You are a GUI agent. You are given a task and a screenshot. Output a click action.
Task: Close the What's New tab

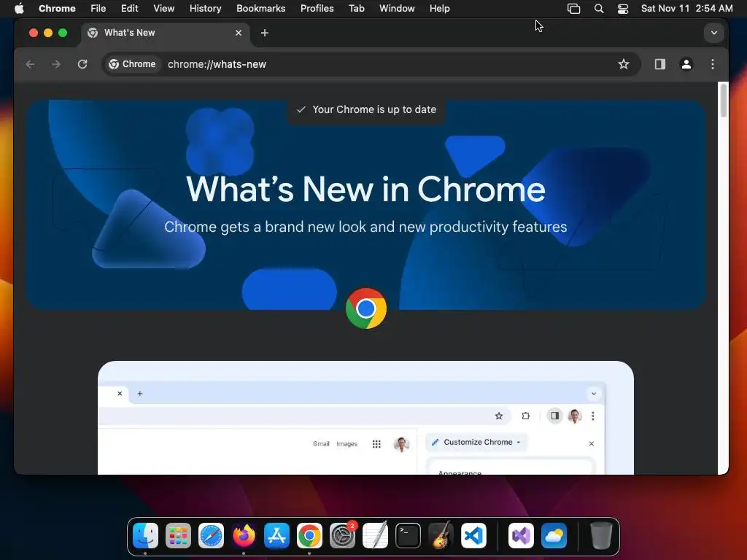click(239, 33)
